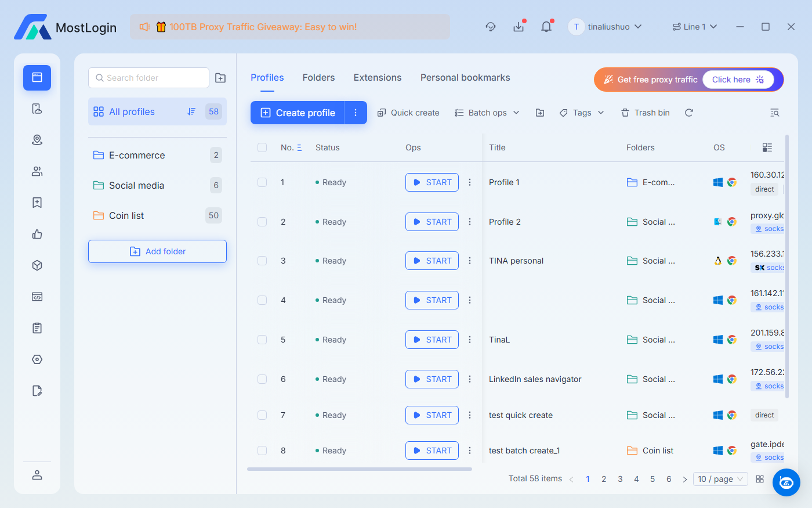Click the notification bell icon

[x=546, y=27]
